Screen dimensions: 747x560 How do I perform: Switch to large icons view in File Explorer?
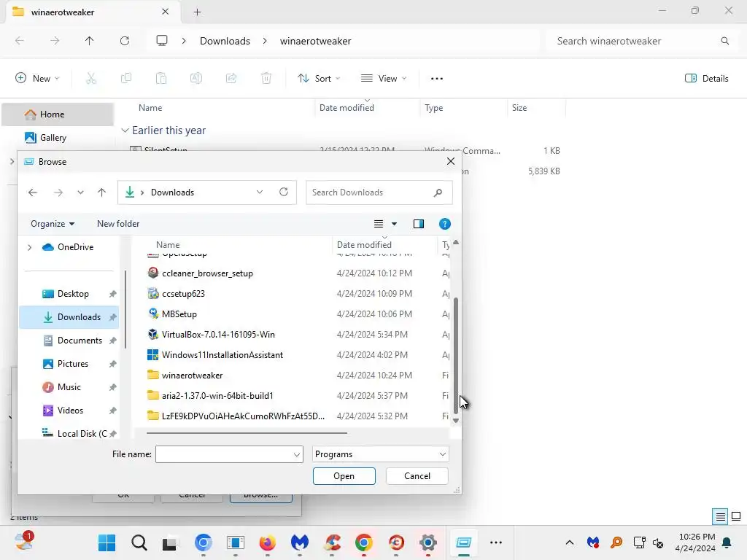736,516
